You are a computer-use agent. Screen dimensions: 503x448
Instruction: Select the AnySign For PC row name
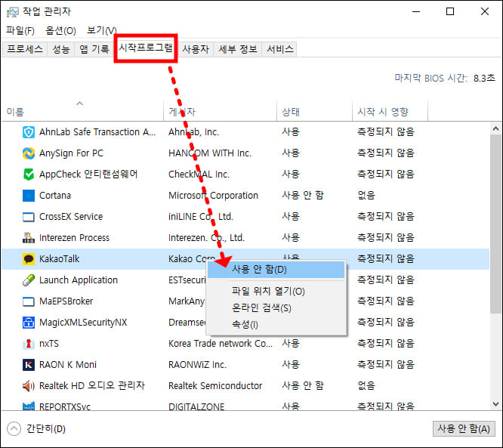click(x=71, y=153)
